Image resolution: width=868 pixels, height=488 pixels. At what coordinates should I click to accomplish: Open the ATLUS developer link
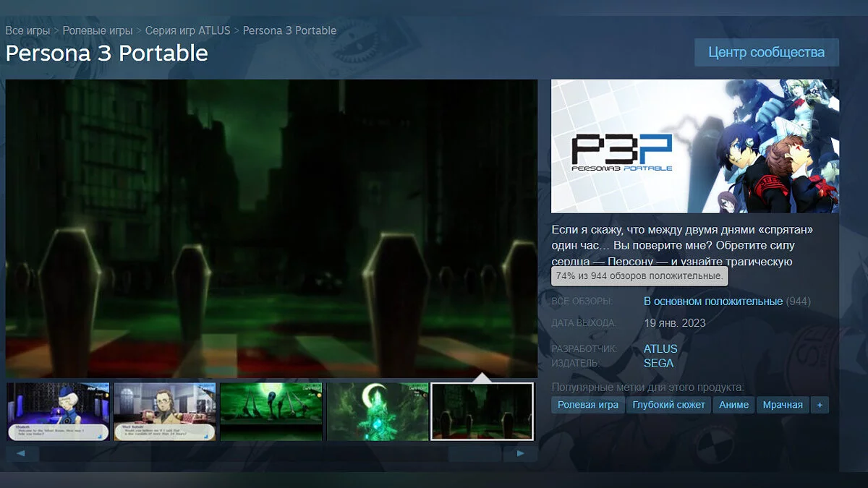(660, 348)
